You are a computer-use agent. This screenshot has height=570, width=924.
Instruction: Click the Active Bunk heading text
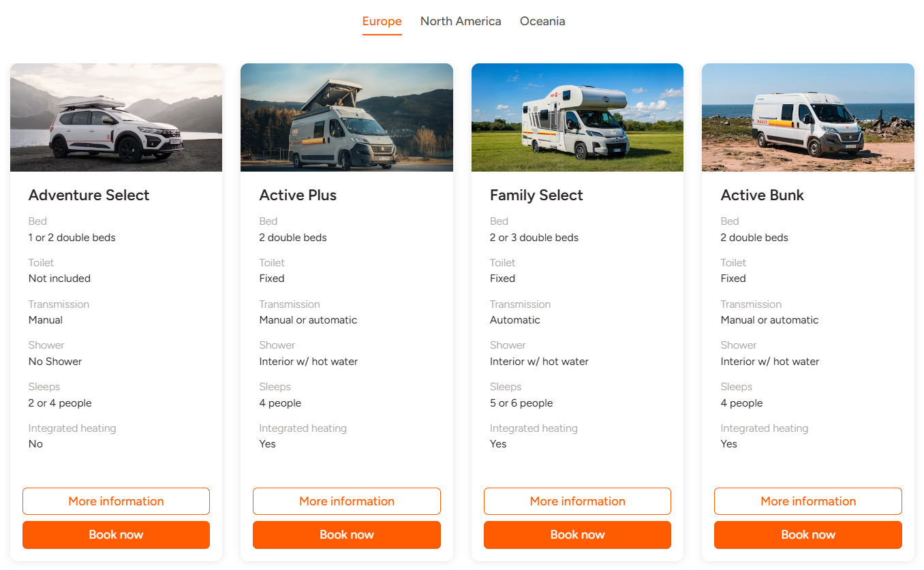coord(762,195)
